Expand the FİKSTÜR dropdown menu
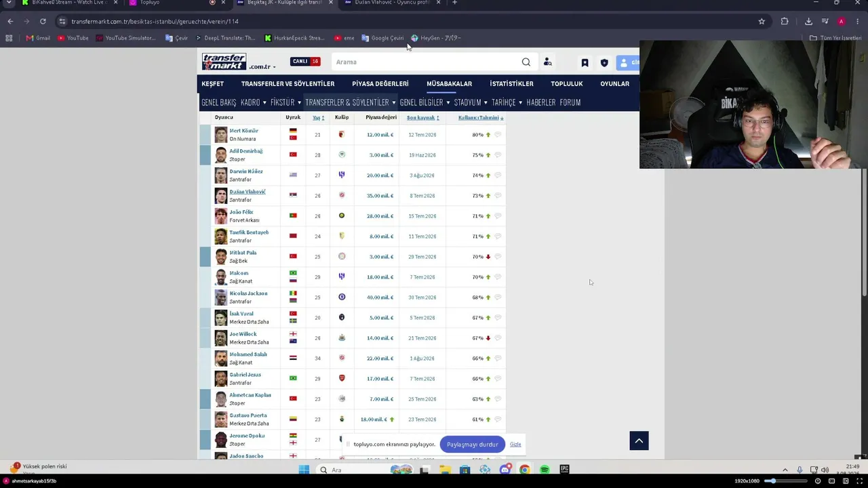Image resolution: width=868 pixels, height=488 pixels. (x=285, y=102)
